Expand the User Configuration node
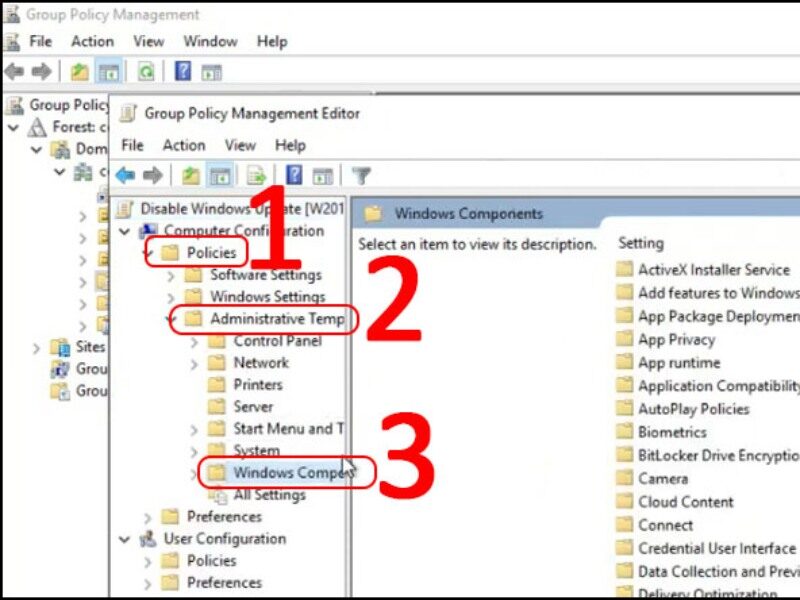Image resolution: width=800 pixels, height=600 pixels. point(124,538)
